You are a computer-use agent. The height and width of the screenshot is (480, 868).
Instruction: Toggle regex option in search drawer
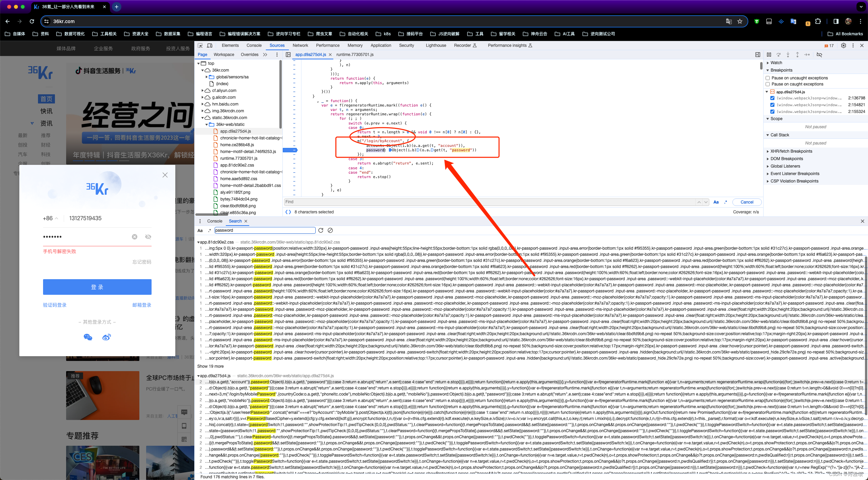tap(210, 230)
